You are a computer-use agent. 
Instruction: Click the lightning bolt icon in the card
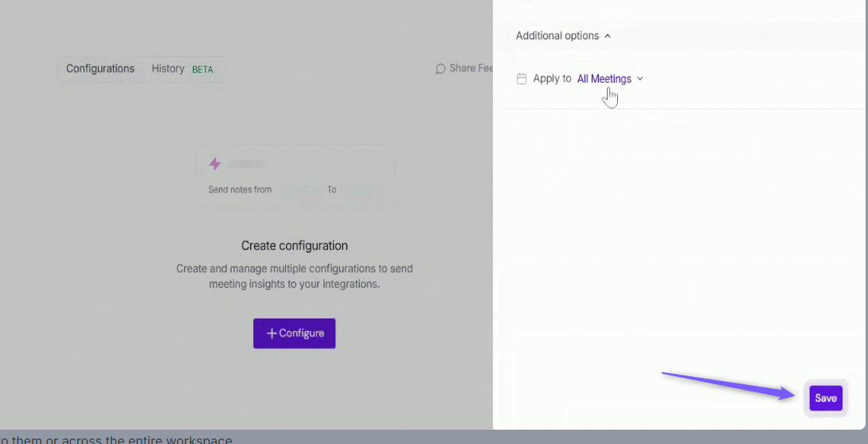click(x=215, y=163)
